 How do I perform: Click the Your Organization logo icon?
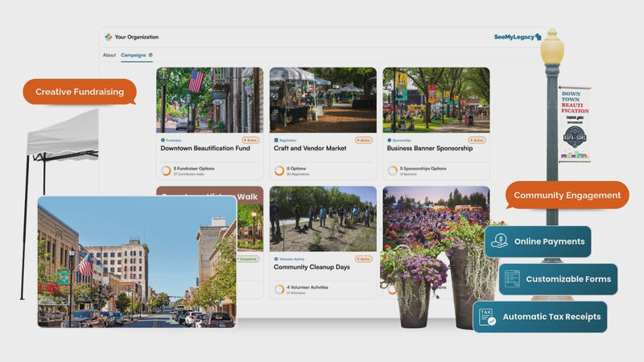(109, 37)
